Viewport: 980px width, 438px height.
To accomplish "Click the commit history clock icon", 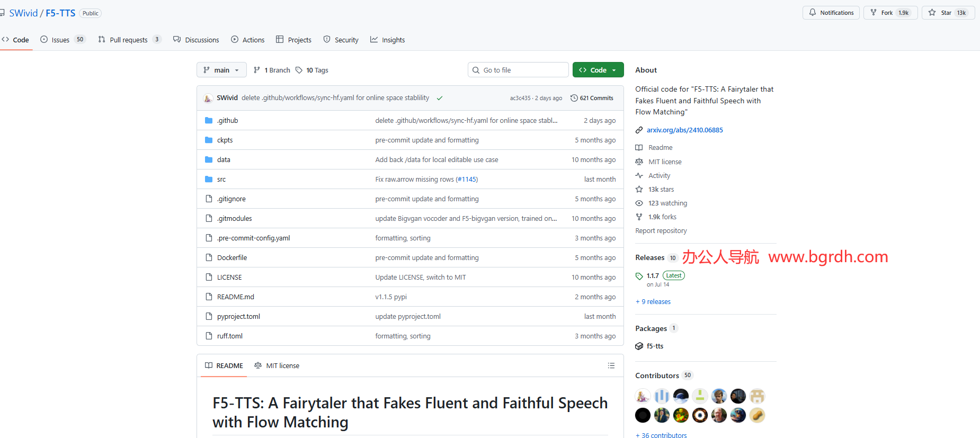I will click(x=574, y=98).
